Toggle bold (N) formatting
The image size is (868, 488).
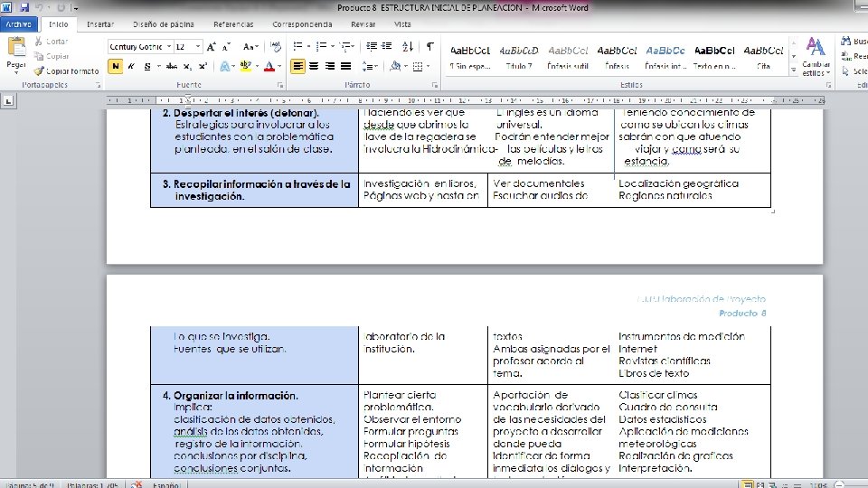(x=115, y=66)
